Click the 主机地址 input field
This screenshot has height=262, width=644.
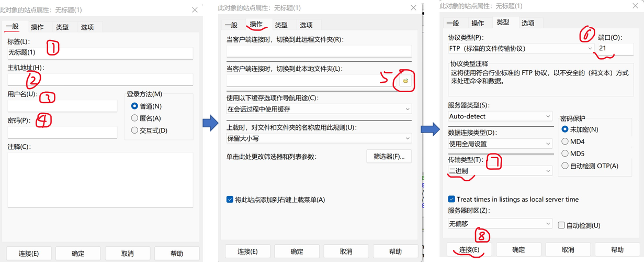(100, 79)
